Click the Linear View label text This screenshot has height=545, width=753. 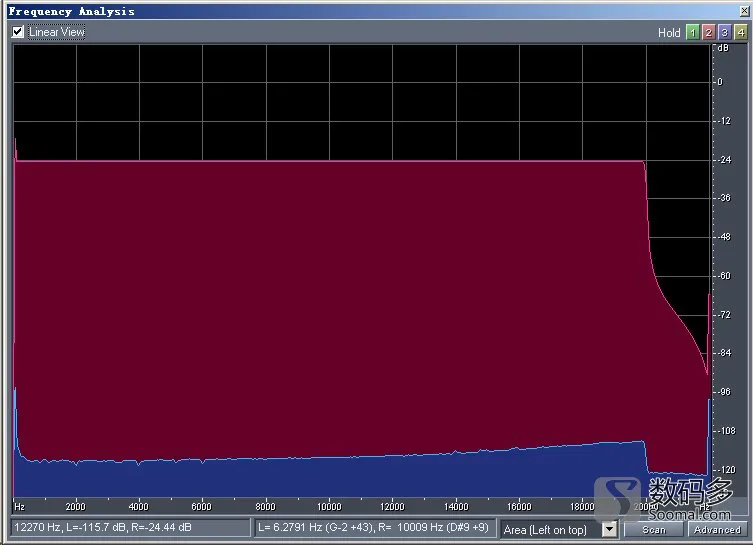coord(56,32)
